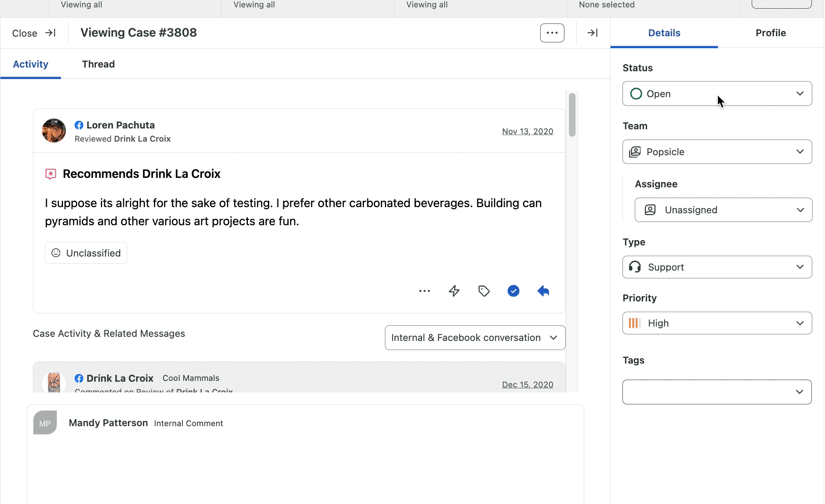This screenshot has height=504, width=825.
Task: Click the Unclassified sentiment button
Action: [x=86, y=253]
